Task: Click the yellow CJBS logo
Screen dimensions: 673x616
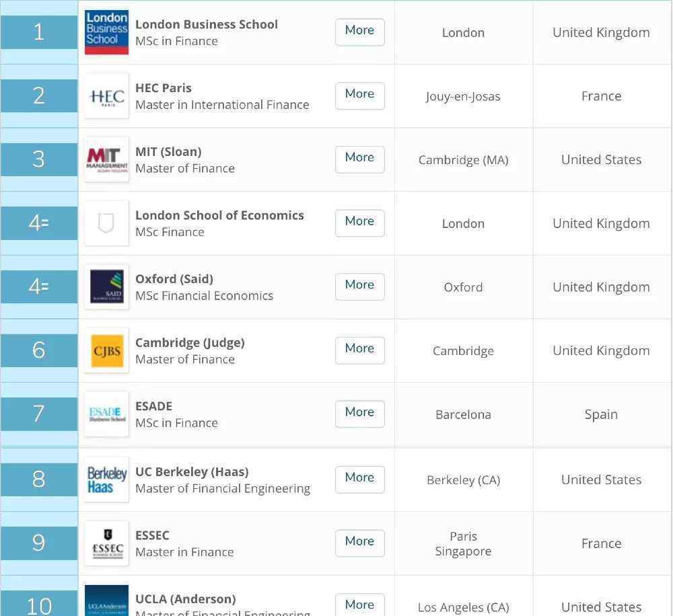Action: click(106, 350)
